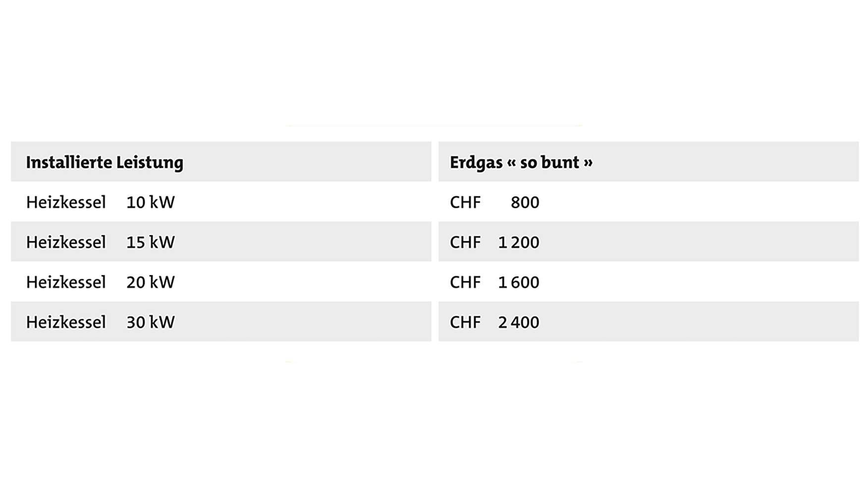Click the CHF 1 600 price cell
Screen dimensions: 868x488
tap(494, 282)
